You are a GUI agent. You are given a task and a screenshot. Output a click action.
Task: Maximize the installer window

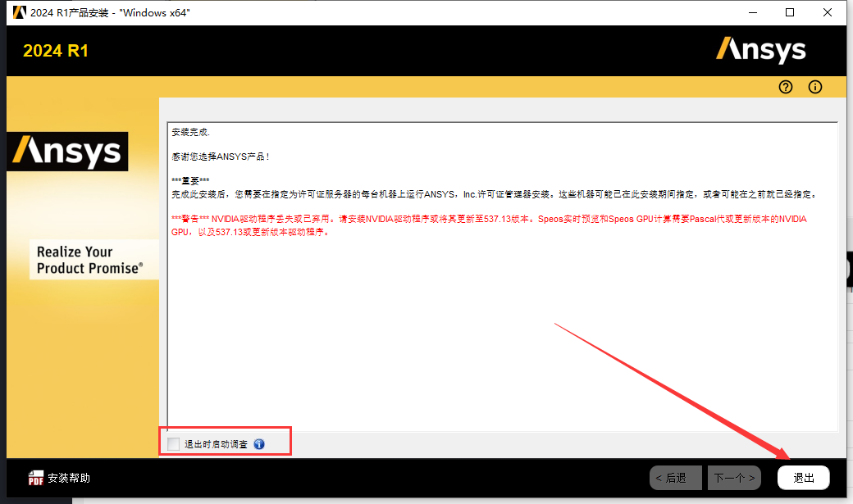(790, 12)
